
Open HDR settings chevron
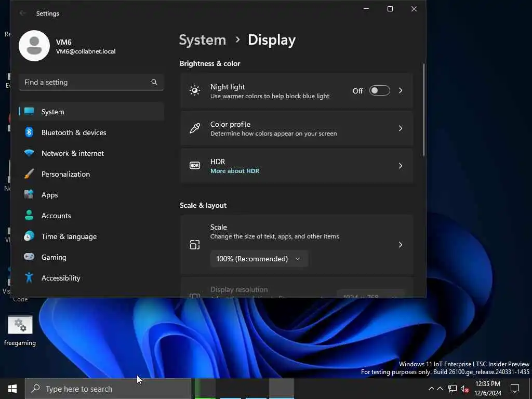pyautogui.click(x=401, y=166)
